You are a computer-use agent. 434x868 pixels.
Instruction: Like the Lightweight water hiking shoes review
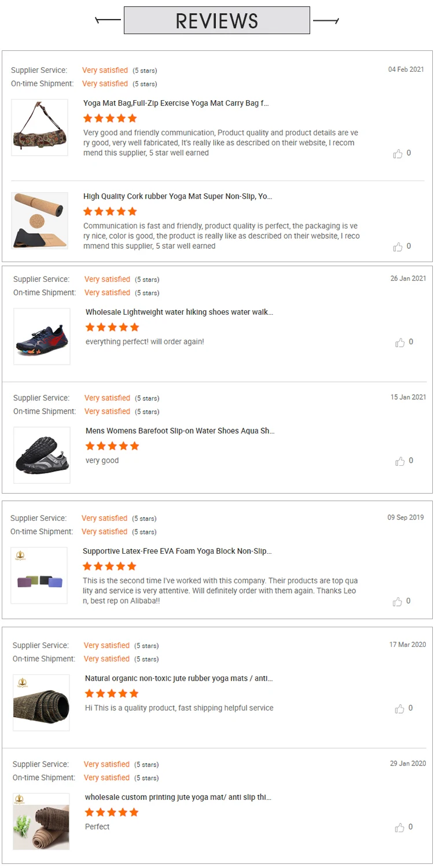click(x=400, y=343)
